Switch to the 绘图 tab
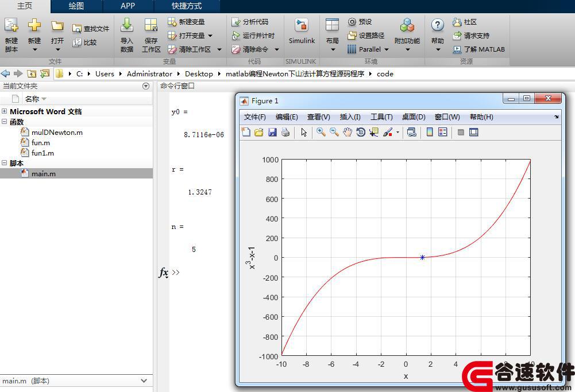 pos(76,6)
